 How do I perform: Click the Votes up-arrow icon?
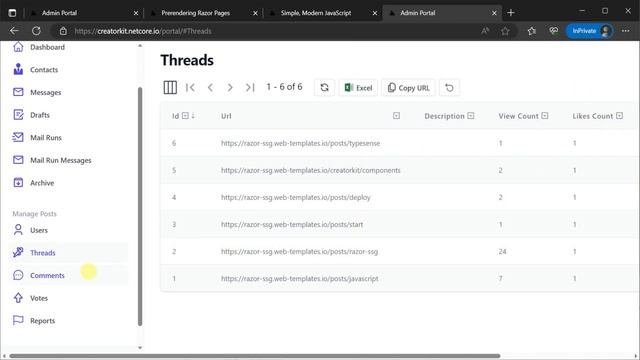18,298
